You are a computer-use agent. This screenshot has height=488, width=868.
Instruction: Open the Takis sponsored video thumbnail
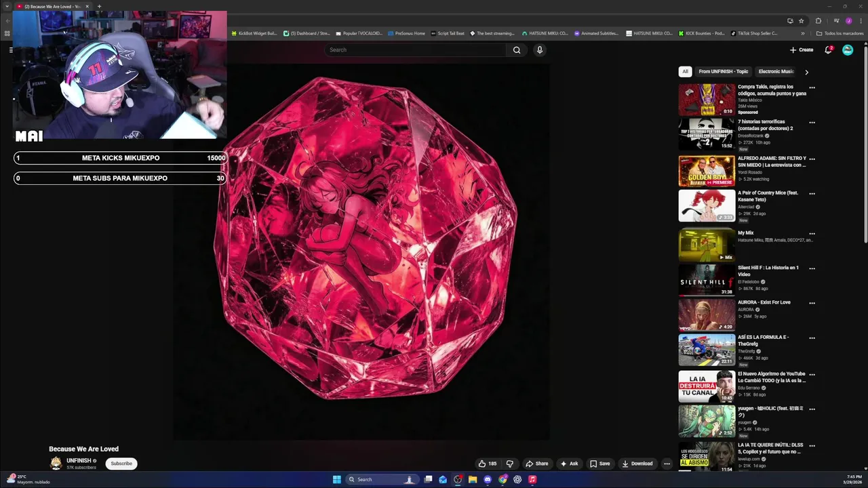pos(707,100)
